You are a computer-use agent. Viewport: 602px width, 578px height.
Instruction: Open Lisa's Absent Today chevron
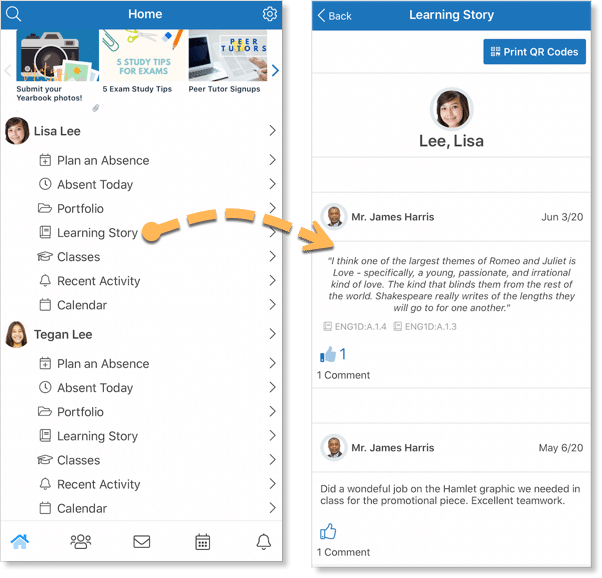[x=272, y=184]
